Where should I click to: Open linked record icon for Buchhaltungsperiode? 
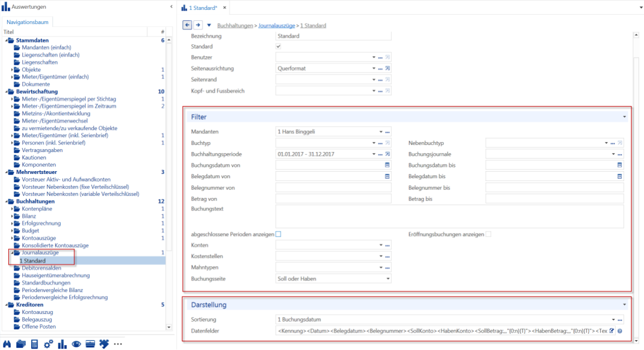tap(387, 154)
